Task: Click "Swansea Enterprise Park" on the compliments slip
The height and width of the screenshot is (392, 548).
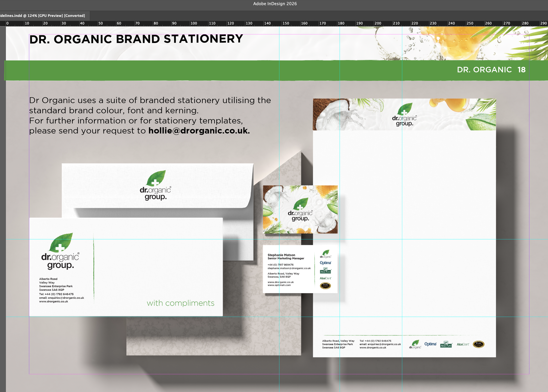Action: coord(56,286)
